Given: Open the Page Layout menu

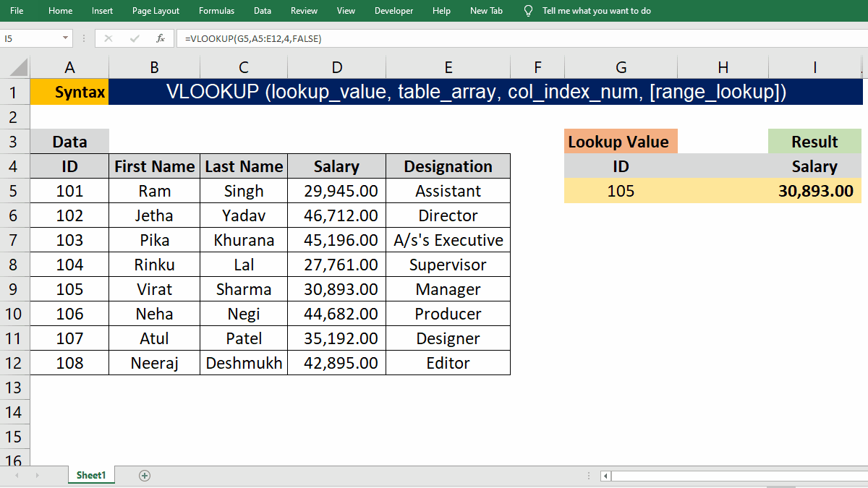Looking at the screenshot, I should point(156,11).
